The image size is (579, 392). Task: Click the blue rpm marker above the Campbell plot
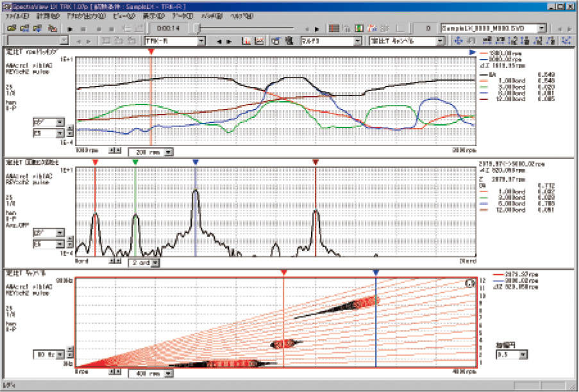point(376,273)
